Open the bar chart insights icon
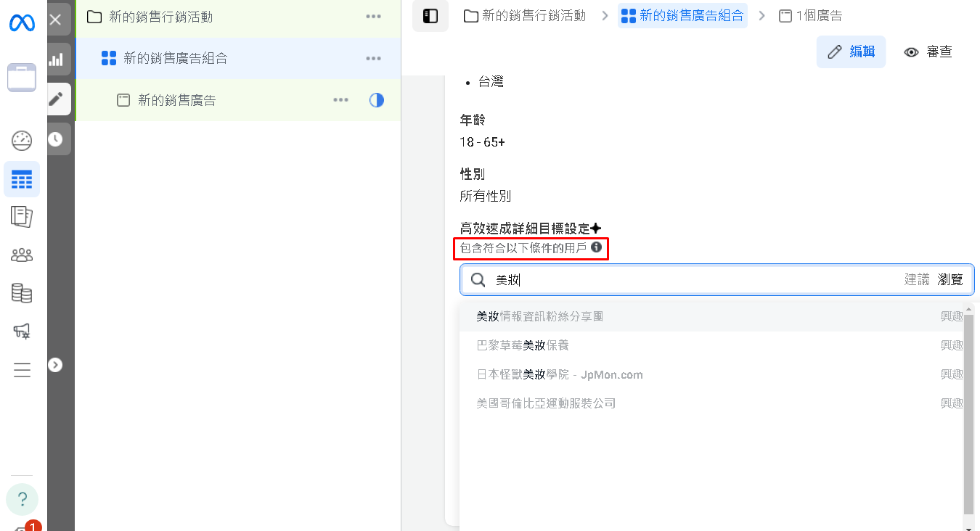This screenshot has width=980, height=531. coord(56,59)
